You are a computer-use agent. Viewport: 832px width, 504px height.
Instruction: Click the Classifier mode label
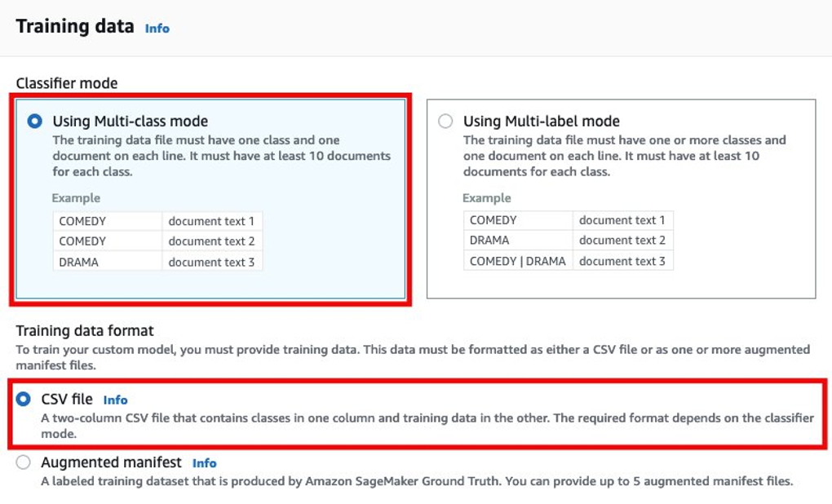tap(67, 83)
